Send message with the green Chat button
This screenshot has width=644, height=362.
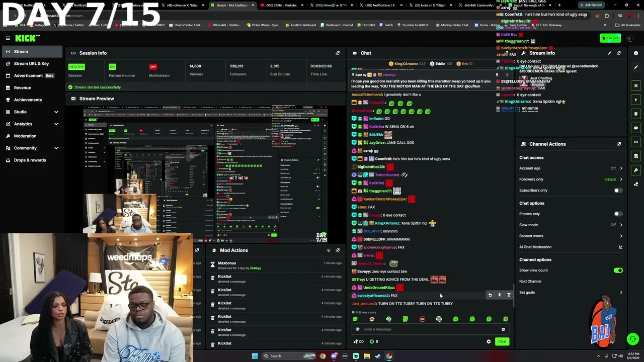pos(502,342)
